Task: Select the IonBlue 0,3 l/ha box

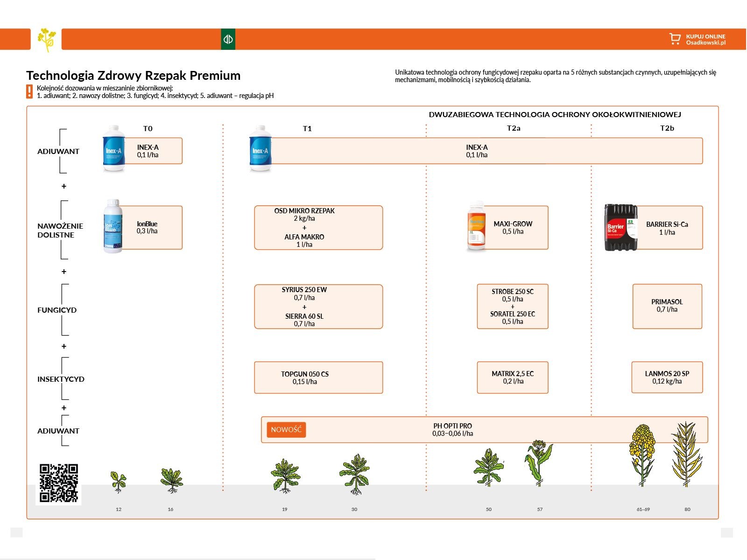Action: click(x=148, y=228)
